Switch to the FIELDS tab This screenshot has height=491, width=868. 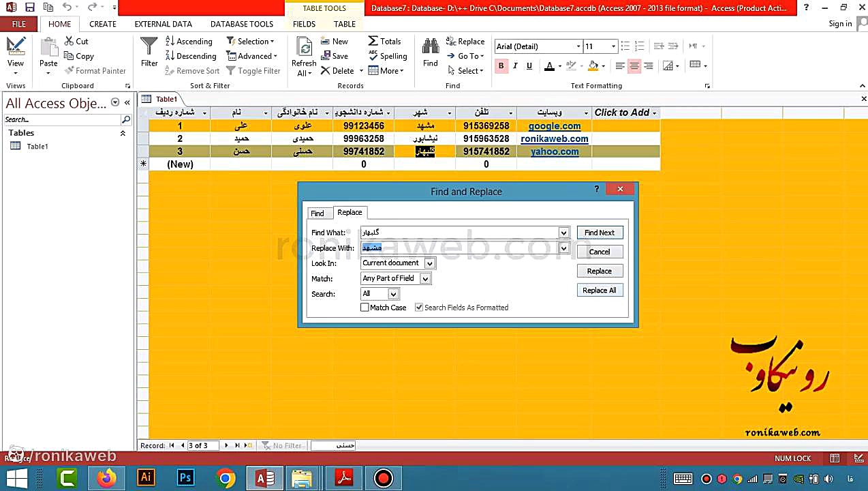[x=304, y=24]
